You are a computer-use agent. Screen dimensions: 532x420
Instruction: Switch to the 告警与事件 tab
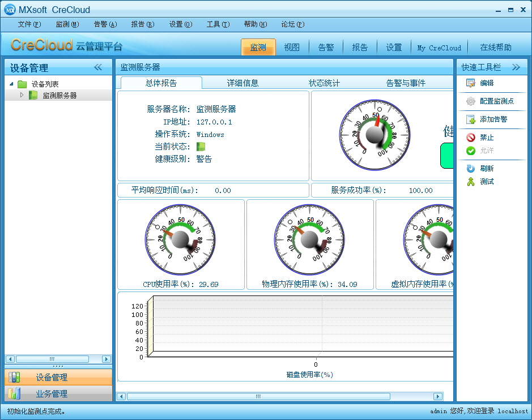pos(406,83)
